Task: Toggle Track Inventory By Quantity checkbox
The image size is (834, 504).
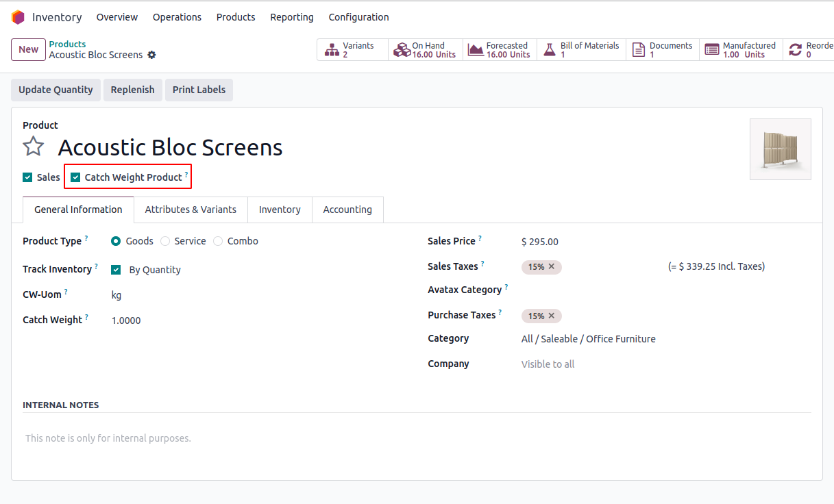Action: (x=116, y=270)
